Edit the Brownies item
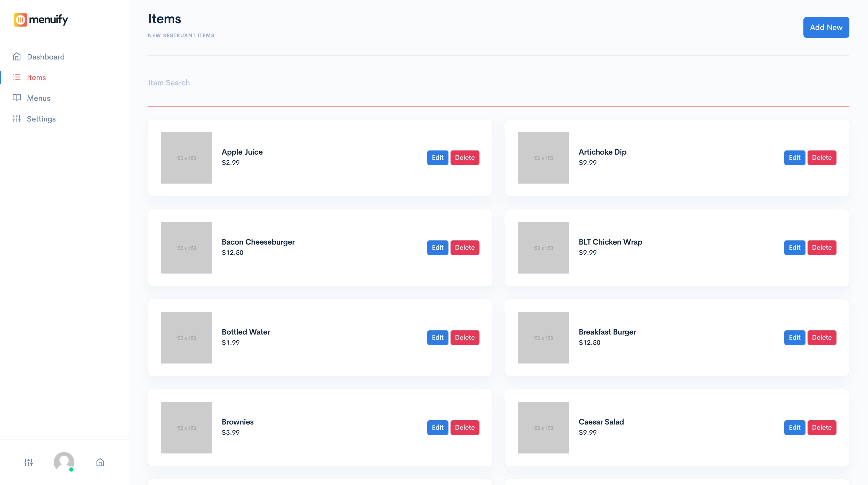The image size is (868, 485). coord(438,427)
